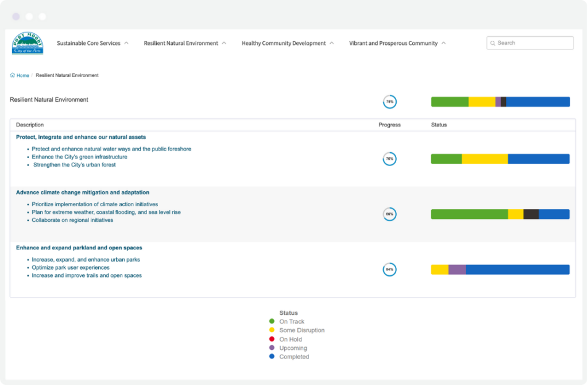The height and width of the screenshot is (385, 588).
Task: Click the Port Moody city logo
Action: pos(28,43)
